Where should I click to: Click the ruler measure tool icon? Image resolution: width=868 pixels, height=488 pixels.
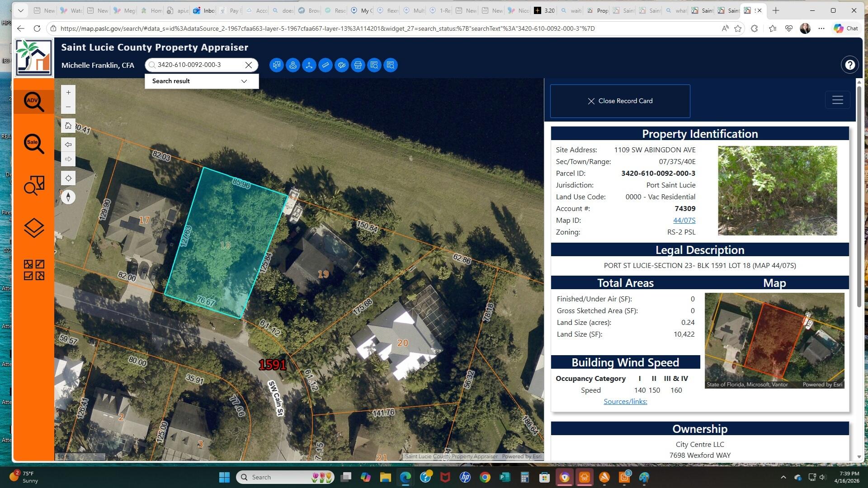[325, 65]
